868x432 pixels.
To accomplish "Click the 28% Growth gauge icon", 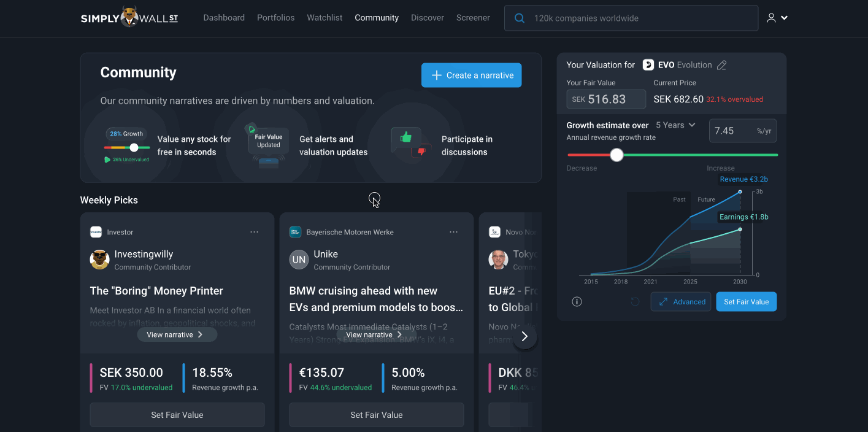I will (x=127, y=146).
